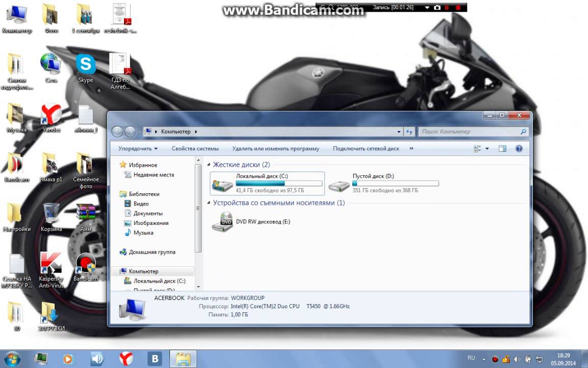The width and height of the screenshot is (588, 368).
Task: Open the Ссылка НА МУЗЫКУ text file
Action: [16, 270]
